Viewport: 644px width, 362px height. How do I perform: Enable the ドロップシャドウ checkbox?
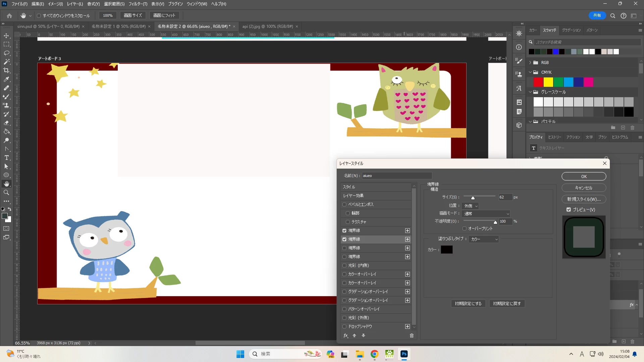344,326
